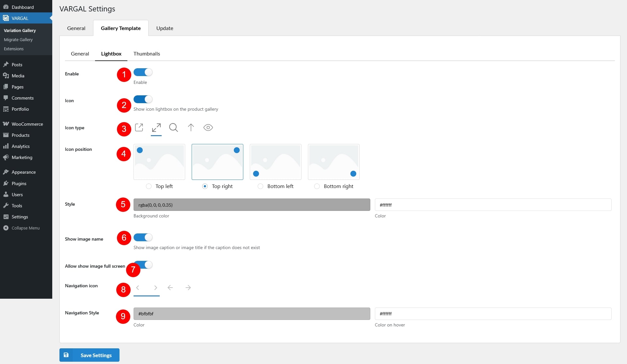Select the Top left radio button
Screen dimensions: 627x364
click(x=149, y=186)
